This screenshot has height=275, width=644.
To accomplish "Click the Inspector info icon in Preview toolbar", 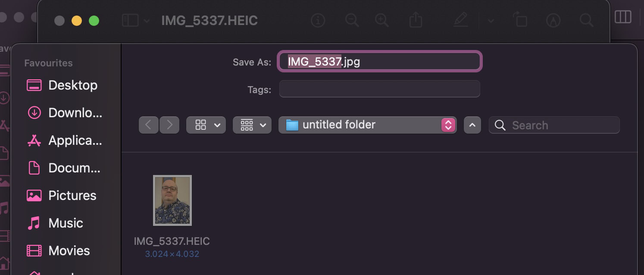I will (318, 20).
